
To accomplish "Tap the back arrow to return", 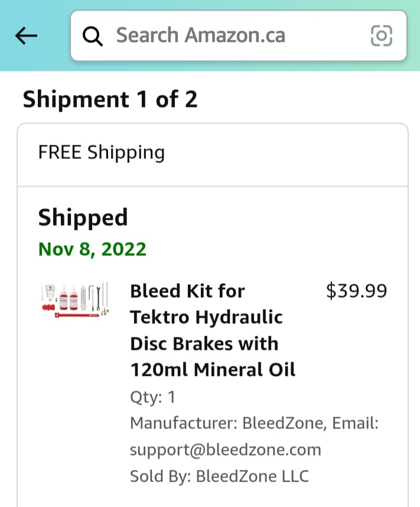I will click(25, 35).
